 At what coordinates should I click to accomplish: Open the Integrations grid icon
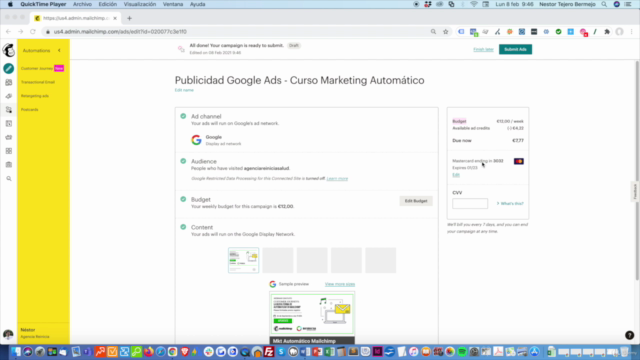pos(9,151)
